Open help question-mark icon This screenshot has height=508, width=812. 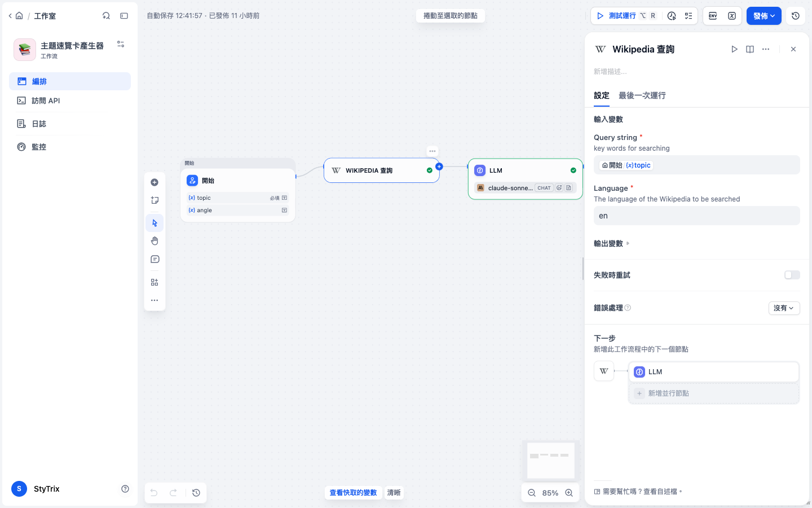tap(125, 489)
